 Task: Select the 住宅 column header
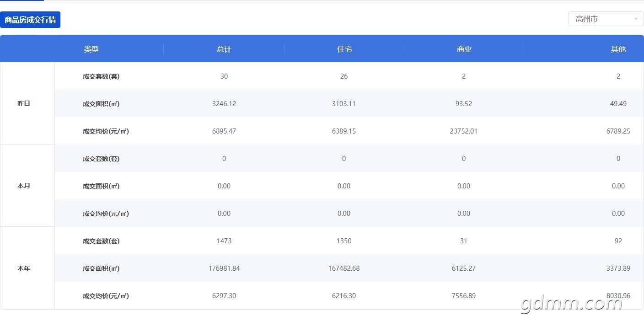(344, 49)
